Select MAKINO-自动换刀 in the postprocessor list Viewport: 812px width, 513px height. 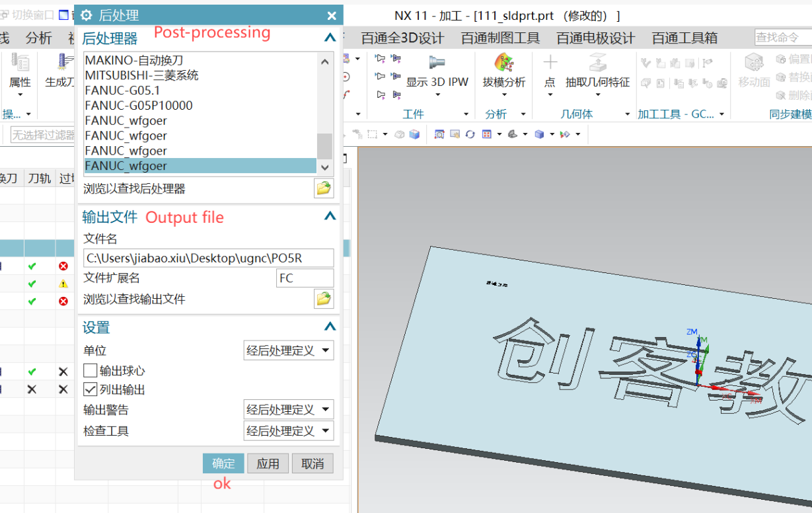click(x=200, y=60)
